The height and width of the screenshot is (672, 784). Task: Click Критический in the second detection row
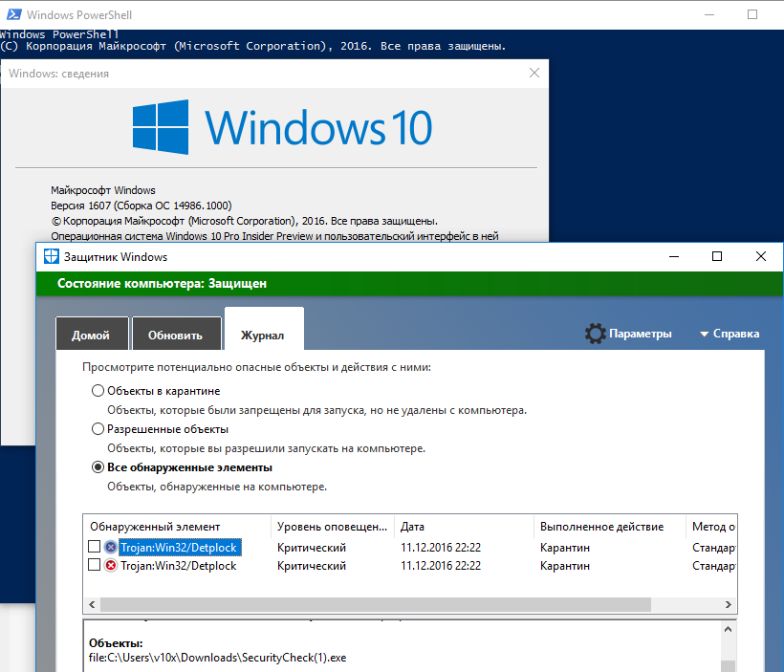pos(312,566)
